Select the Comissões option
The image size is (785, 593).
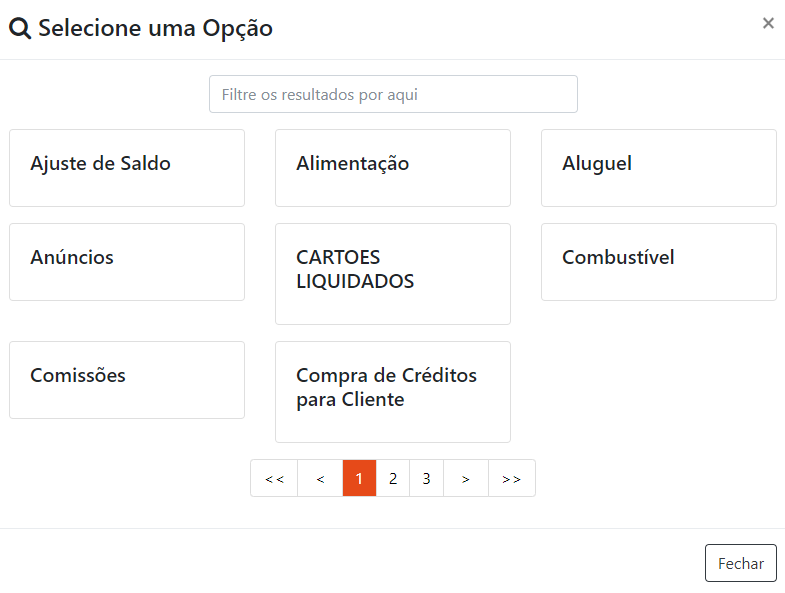[x=127, y=380]
